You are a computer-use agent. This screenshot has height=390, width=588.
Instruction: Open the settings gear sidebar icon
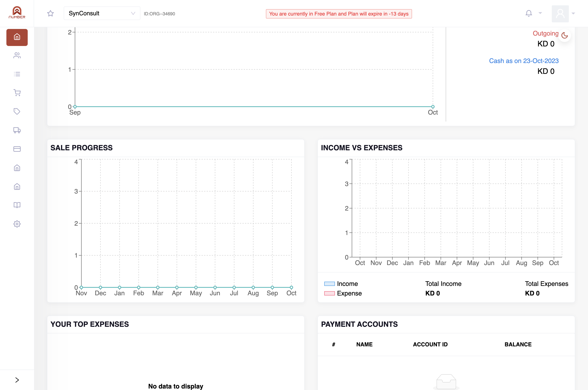17,224
